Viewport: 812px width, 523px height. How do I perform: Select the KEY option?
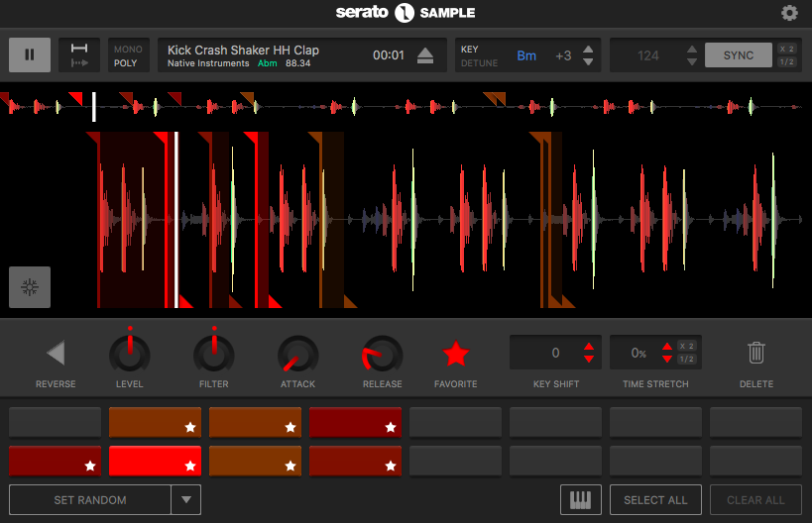pos(469,50)
